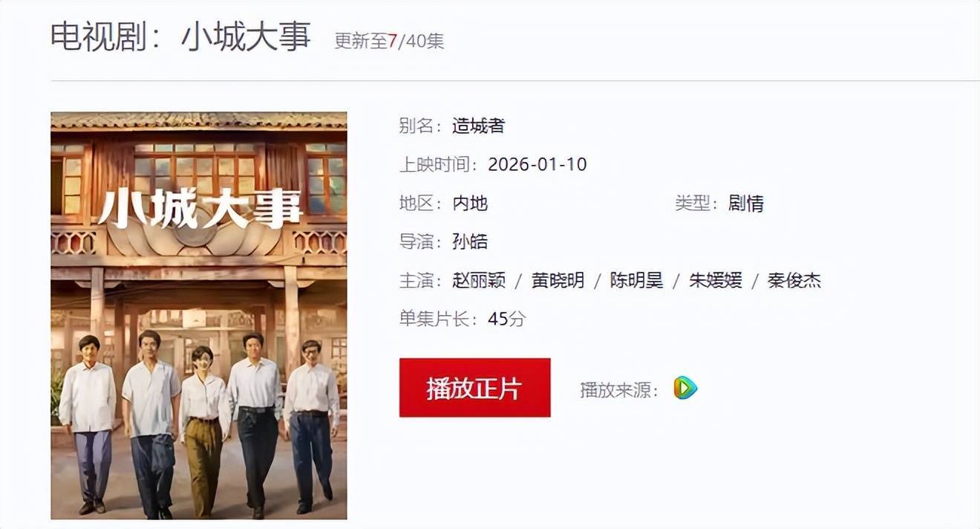The image size is (980, 529).
Task: Select actor 秦俊杰
Action: coord(794,281)
